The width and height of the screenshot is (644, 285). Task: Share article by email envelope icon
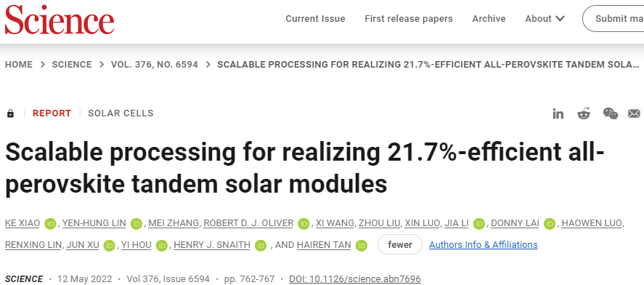[x=634, y=113]
